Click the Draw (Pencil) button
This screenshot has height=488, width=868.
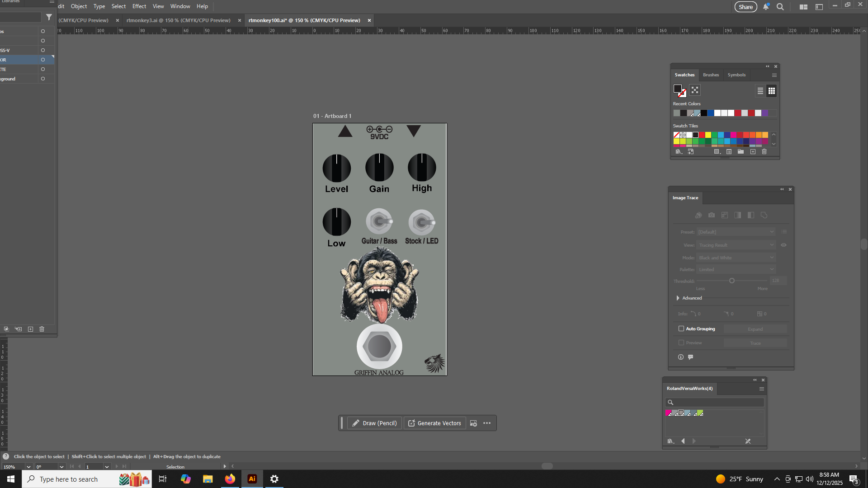[374, 423]
